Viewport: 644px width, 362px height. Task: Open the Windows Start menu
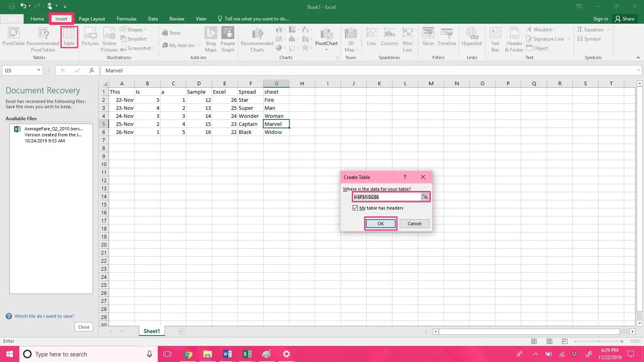click(10, 354)
